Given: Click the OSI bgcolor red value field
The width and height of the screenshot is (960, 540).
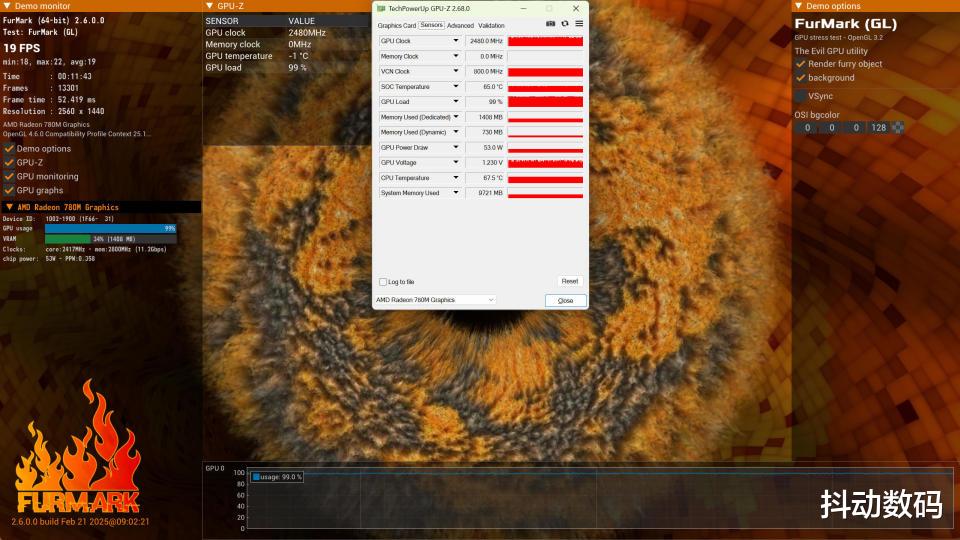Looking at the screenshot, I should click(807, 127).
